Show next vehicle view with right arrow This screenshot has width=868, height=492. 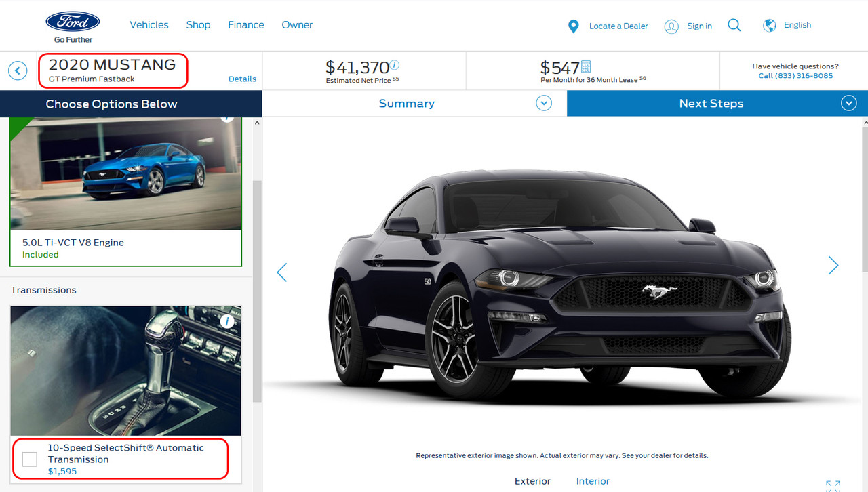click(x=833, y=266)
